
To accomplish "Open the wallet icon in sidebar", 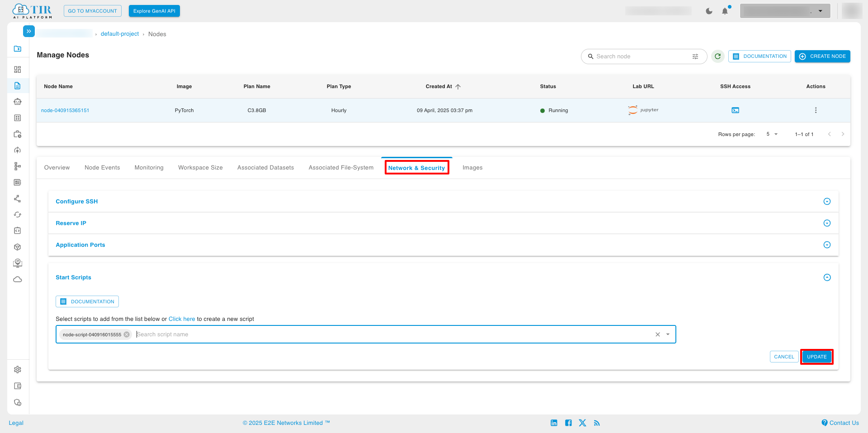I will pyautogui.click(x=18, y=386).
